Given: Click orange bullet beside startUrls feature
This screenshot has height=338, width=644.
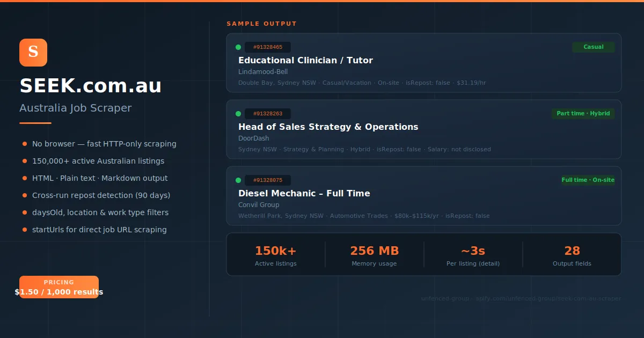Looking at the screenshot, I should coord(25,230).
